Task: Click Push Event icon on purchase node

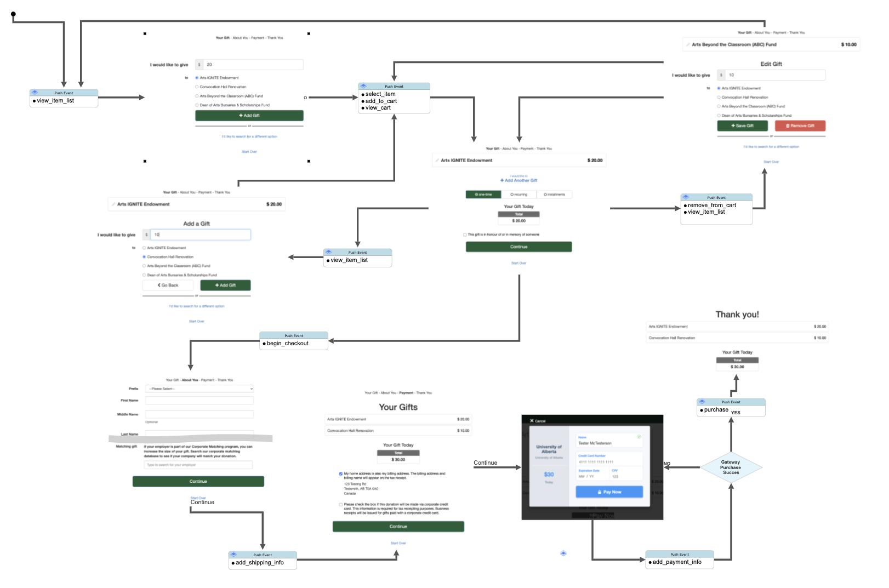Action: 702,402
